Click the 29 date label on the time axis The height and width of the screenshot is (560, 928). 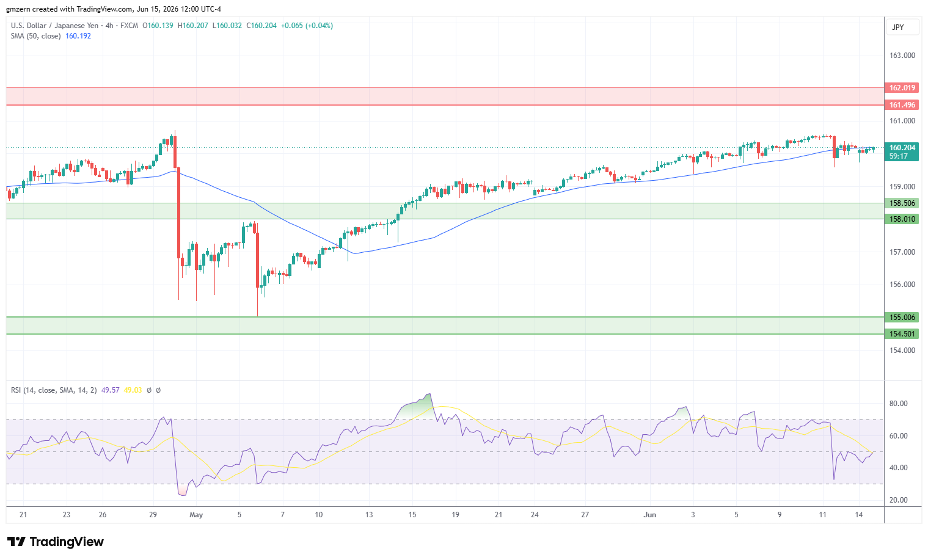(x=153, y=515)
